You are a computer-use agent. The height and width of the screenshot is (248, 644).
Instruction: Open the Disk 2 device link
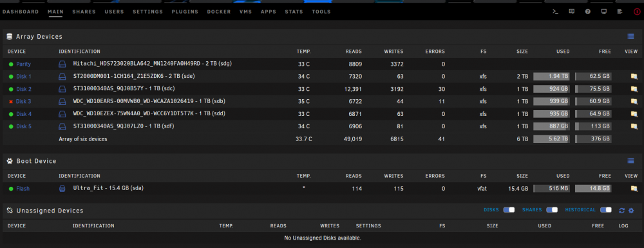tap(23, 89)
